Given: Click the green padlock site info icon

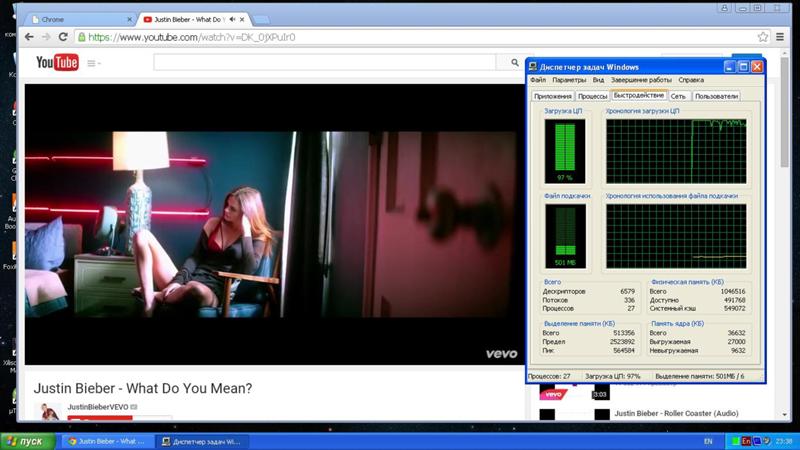Looking at the screenshot, I should pos(82,37).
